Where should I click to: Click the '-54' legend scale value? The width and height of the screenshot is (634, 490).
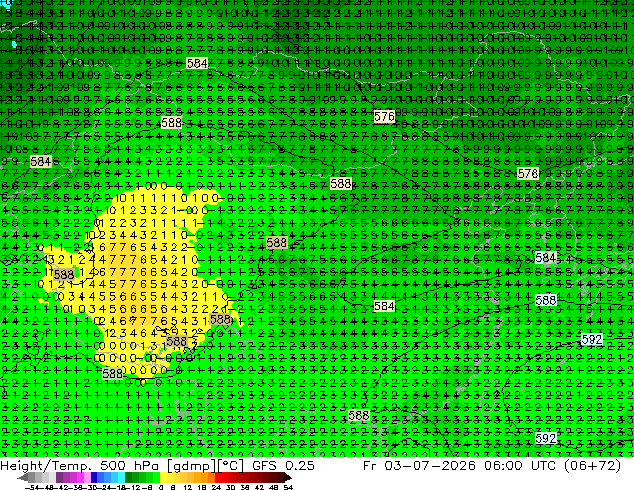click(x=32, y=487)
